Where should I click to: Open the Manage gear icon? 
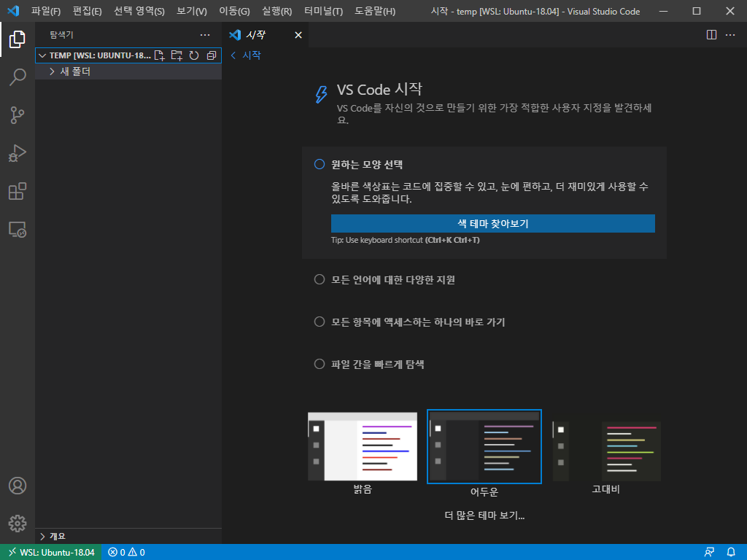point(18,524)
